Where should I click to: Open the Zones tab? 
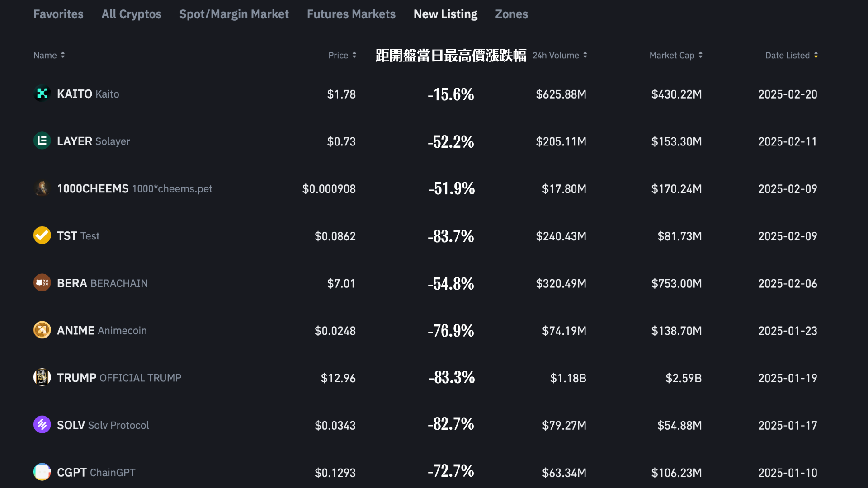point(511,14)
